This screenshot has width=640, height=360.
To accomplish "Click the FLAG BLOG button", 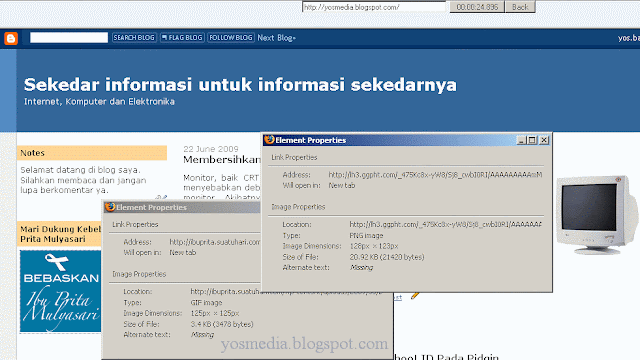I will [x=182, y=38].
